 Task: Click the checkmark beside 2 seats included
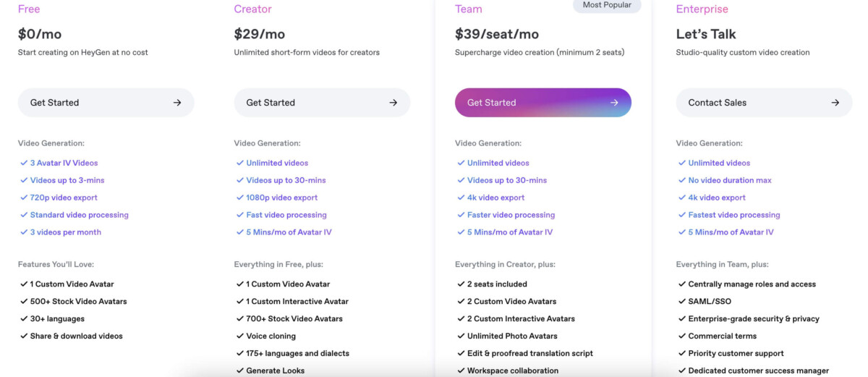(461, 284)
